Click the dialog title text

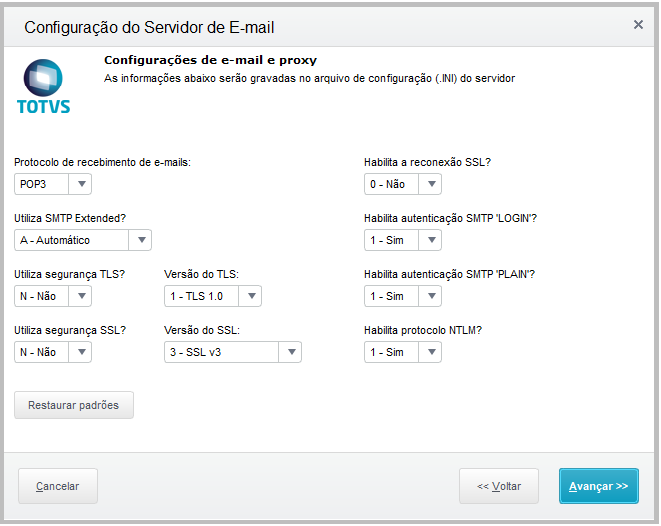point(149,27)
